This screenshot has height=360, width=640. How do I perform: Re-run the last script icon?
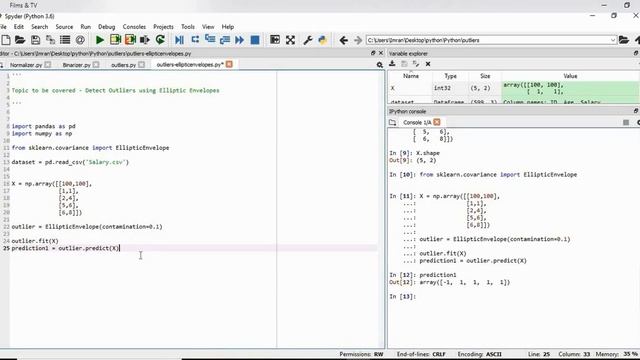tap(160, 40)
